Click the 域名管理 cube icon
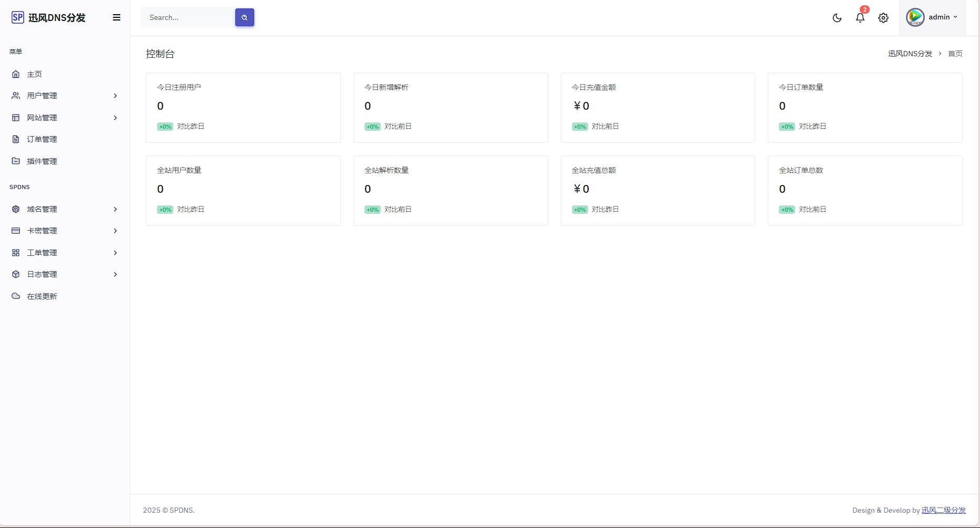The height and width of the screenshot is (528, 980). click(x=16, y=209)
